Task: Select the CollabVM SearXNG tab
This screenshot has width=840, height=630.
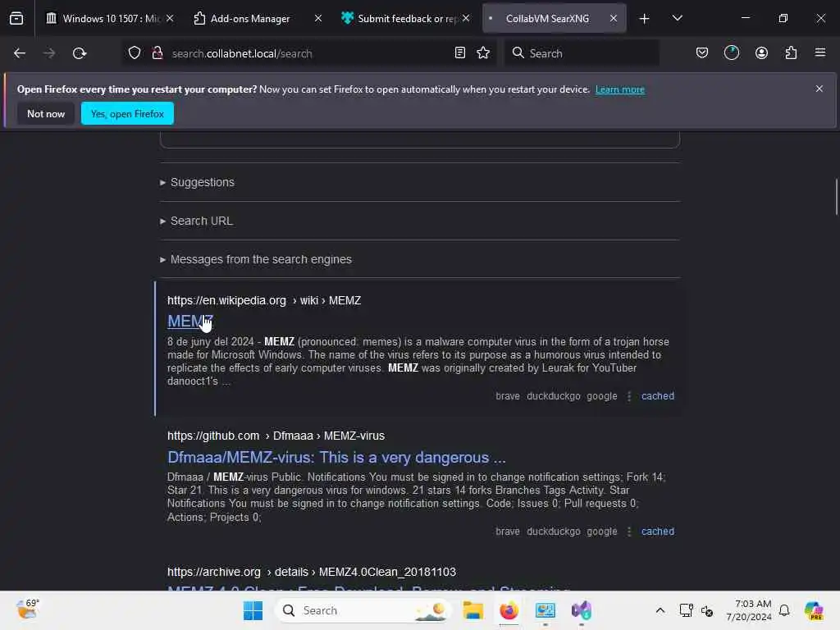Action: pos(547,19)
